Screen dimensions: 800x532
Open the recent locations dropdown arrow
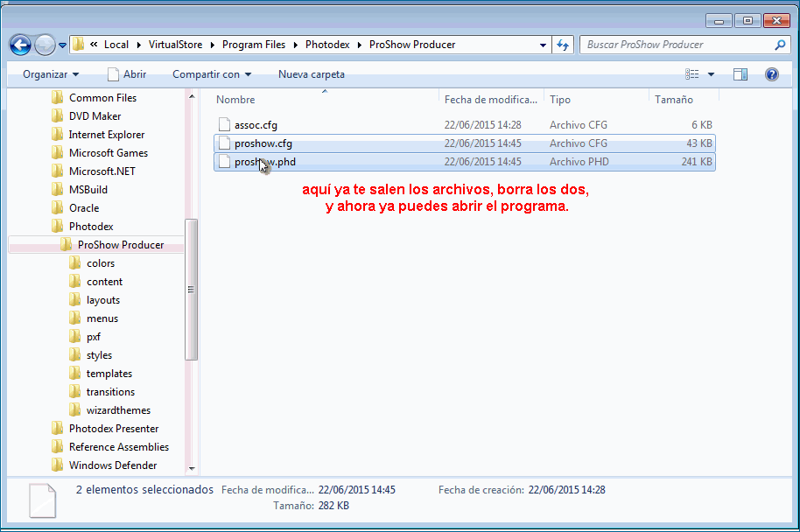tap(62, 45)
